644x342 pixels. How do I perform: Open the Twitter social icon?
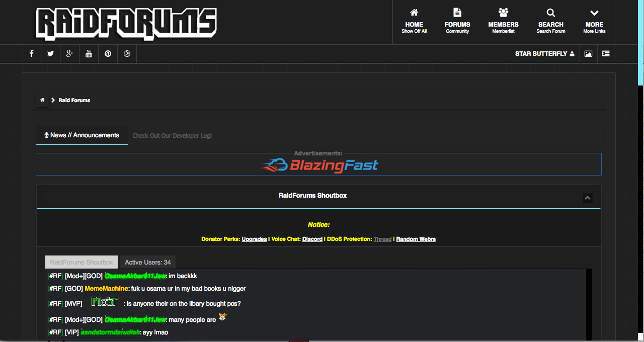[x=50, y=54]
